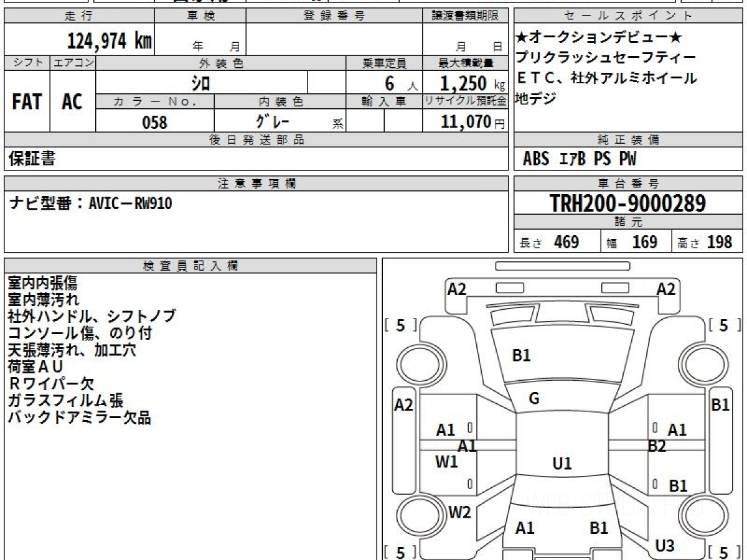Click the ★オークションデビュー★ line

coord(599,39)
